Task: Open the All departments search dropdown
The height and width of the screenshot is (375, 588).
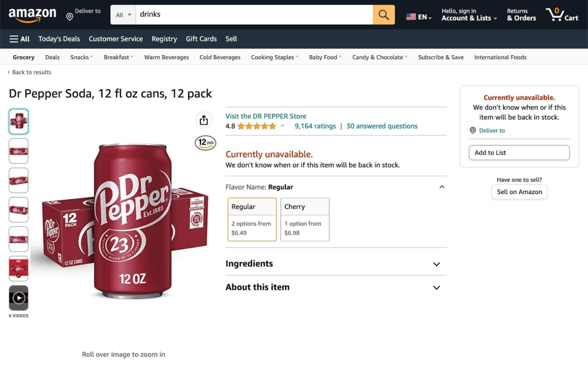Action: click(x=123, y=14)
